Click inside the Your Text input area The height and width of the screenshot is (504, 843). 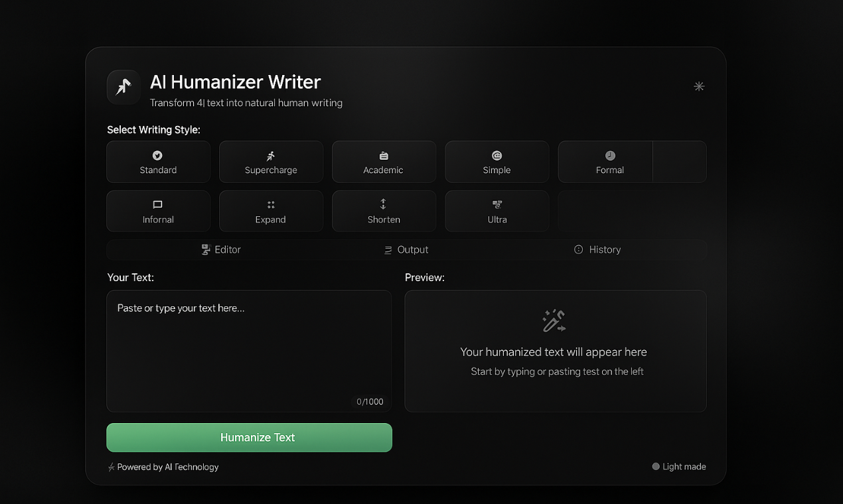249,351
